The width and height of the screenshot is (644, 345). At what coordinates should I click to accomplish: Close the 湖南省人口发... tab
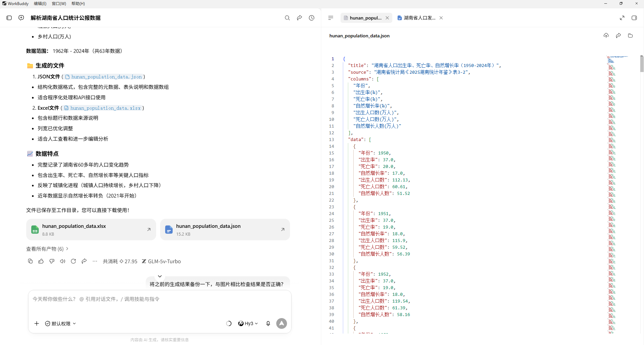(441, 18)
